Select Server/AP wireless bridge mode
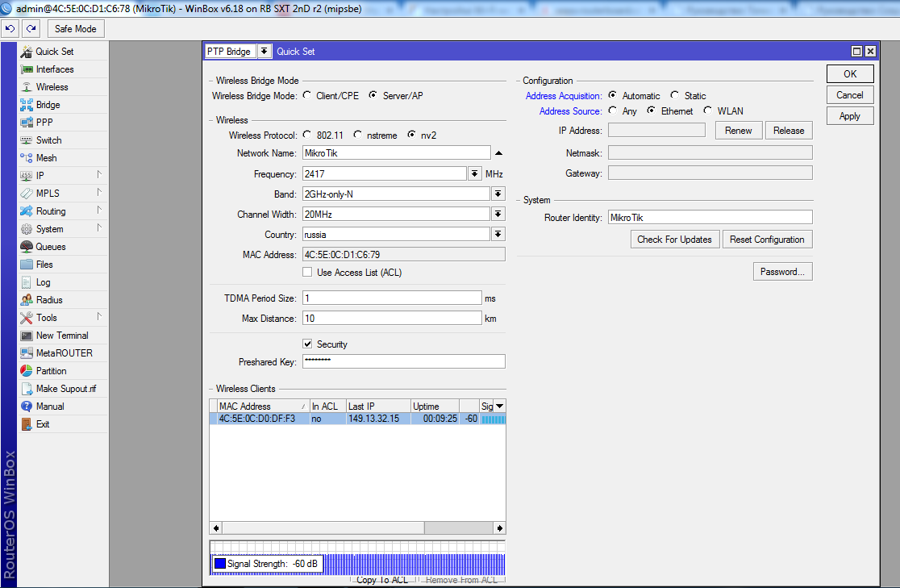 (373, 95)
